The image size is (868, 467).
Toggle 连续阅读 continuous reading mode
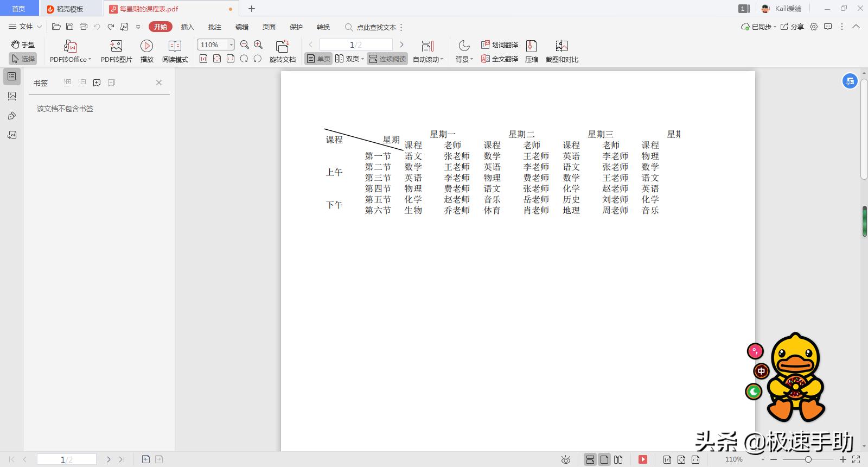point(387,59)
